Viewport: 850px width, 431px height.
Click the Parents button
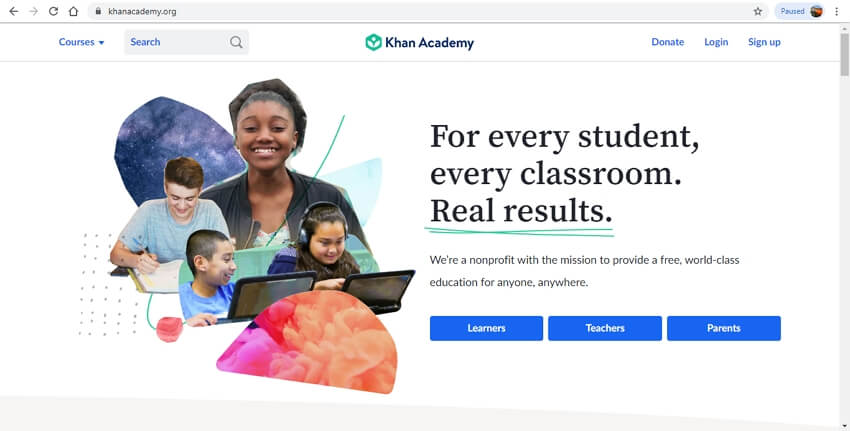724,329
